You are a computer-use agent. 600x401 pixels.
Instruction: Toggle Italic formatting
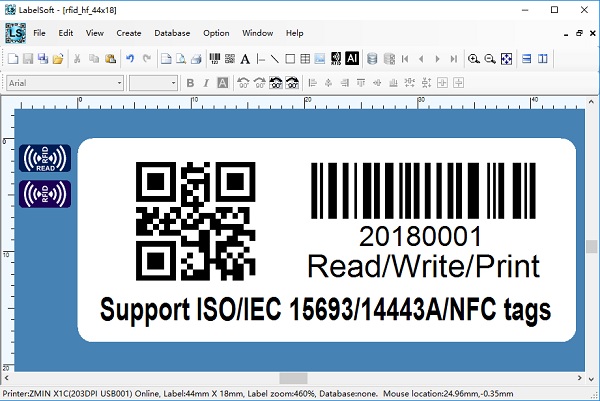point(205,83)
